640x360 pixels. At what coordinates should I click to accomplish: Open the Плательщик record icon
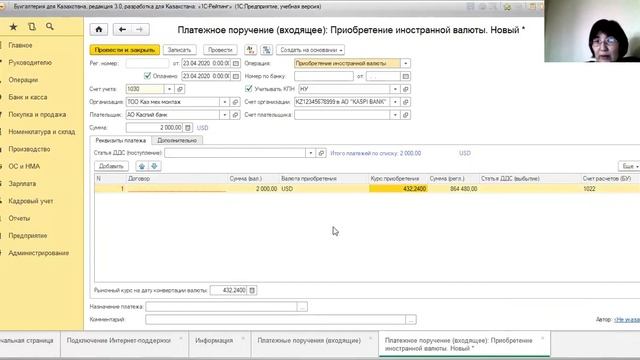click(x=235, y=115)
